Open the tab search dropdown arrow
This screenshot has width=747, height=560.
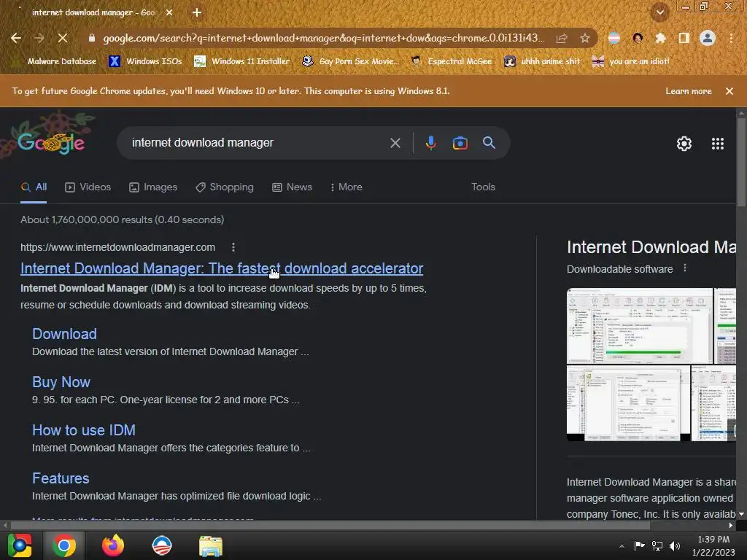pyautogui.click(x=659, y=13)
